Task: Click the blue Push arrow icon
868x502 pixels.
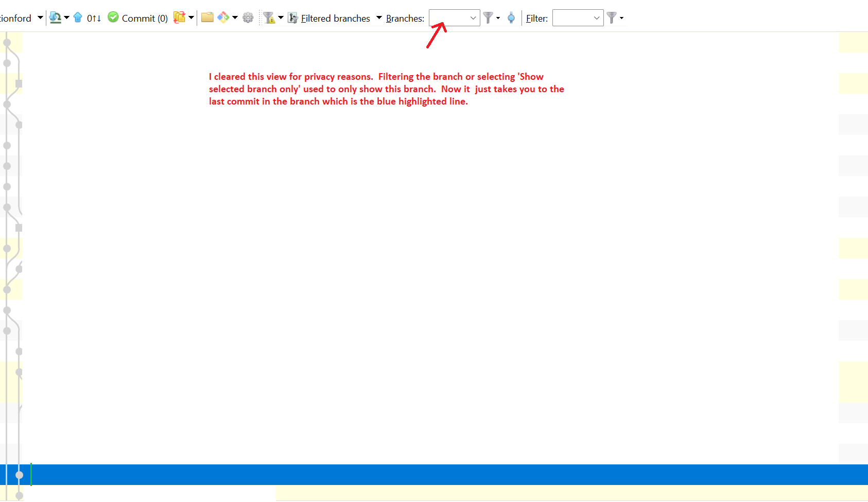Action: (78, 18)
